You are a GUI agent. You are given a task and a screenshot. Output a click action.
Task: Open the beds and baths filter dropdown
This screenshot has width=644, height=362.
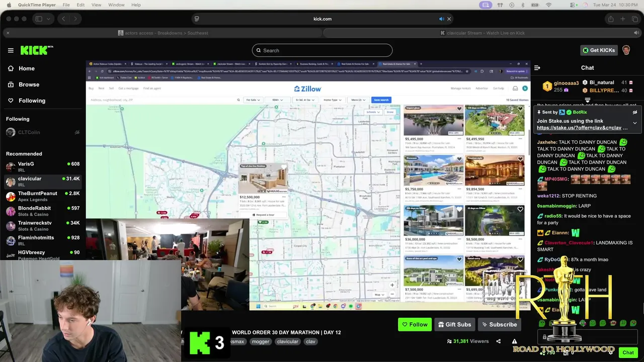coord(306,100)
